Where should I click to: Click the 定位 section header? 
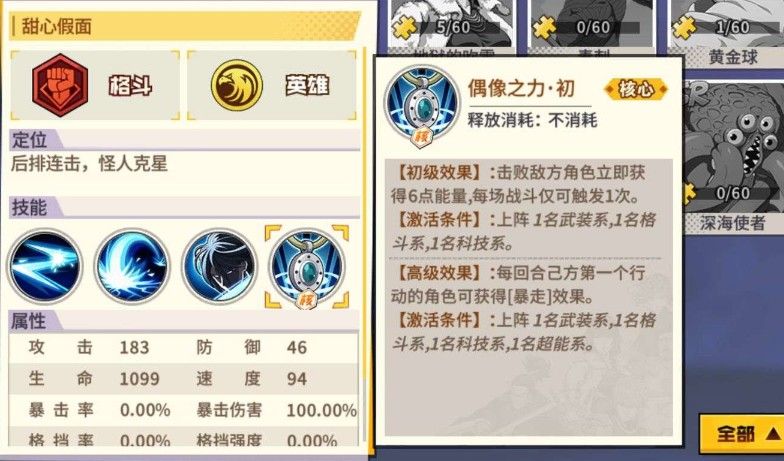point(184,140)
